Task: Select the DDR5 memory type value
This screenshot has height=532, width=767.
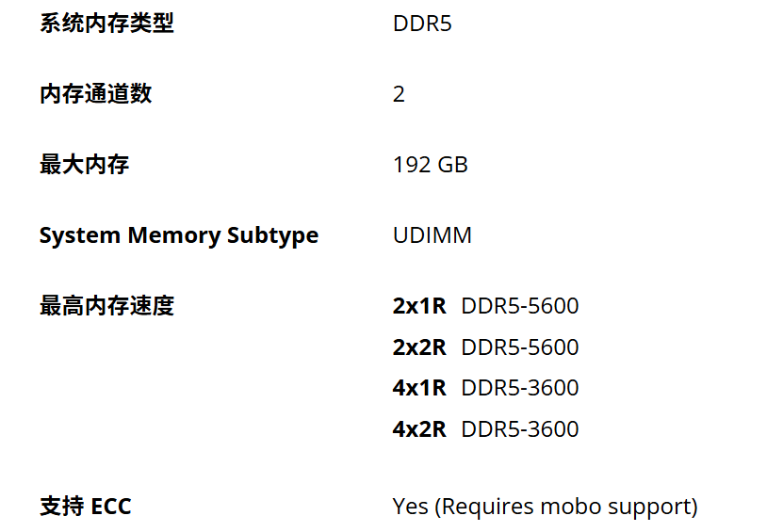Action: (x=422, y=24)
